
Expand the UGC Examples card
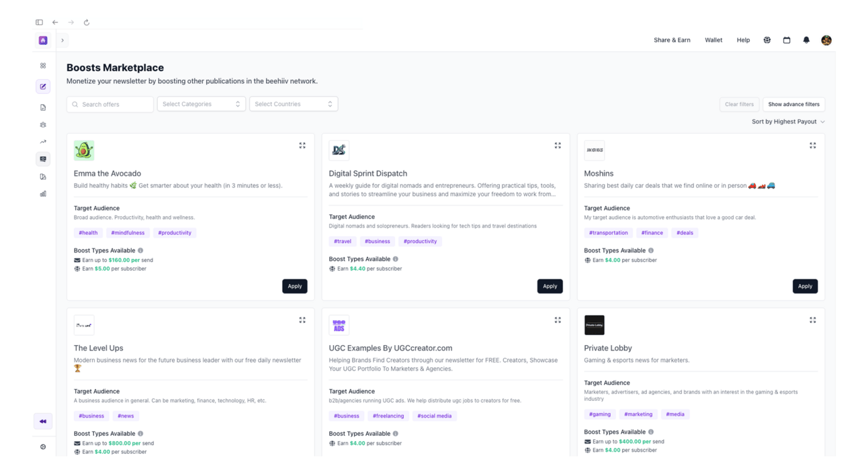pos(558,320)
